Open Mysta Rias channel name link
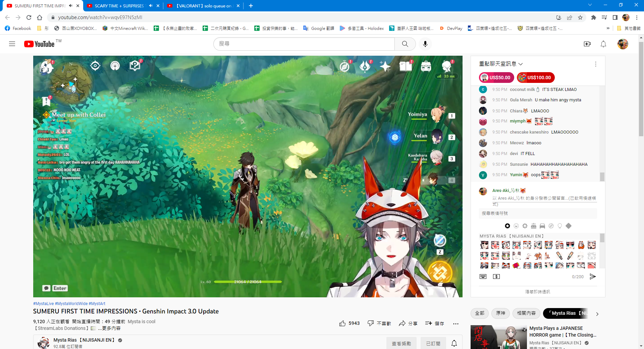 point(84,340)
